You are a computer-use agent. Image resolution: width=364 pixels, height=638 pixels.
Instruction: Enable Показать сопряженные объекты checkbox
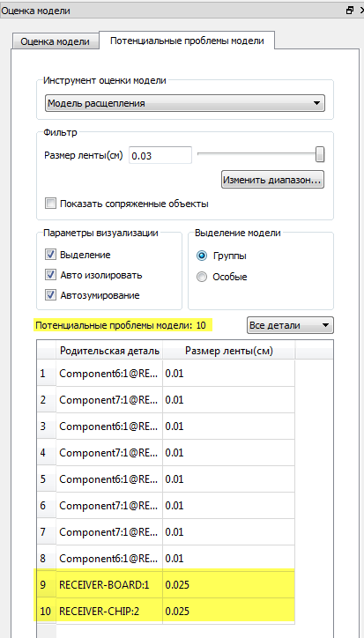(50, 204)
